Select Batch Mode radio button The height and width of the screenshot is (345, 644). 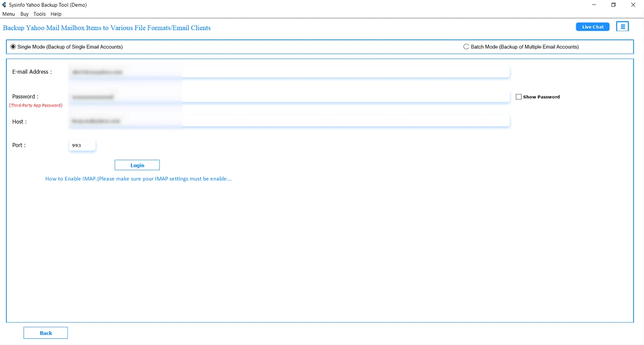coord(466,47)
